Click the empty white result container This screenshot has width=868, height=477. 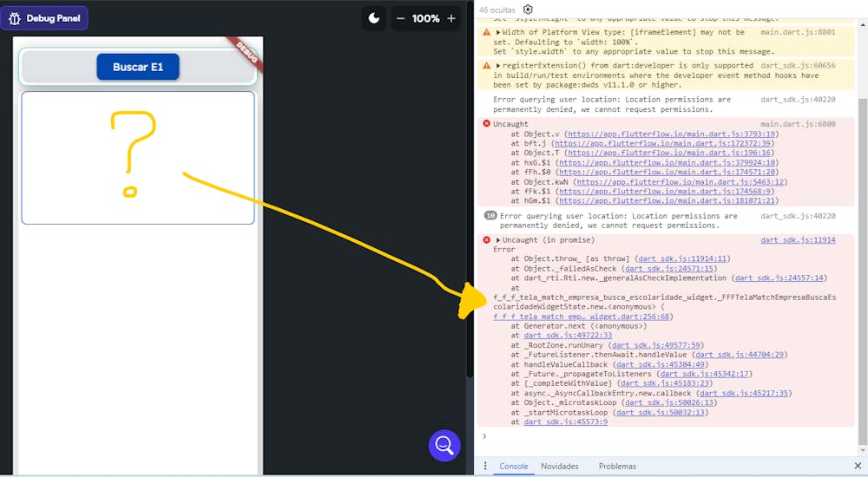point(138,158)
